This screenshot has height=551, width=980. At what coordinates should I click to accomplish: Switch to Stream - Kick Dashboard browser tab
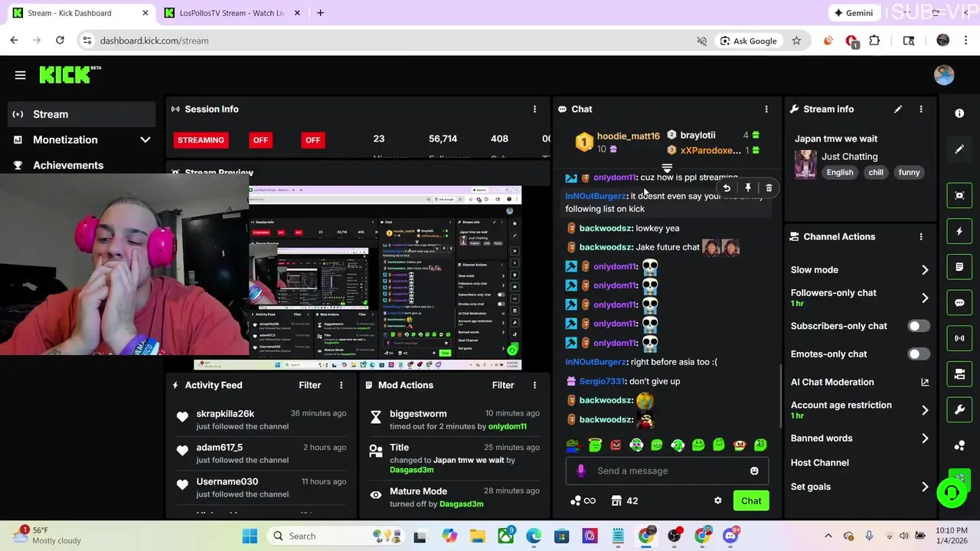(80, 13)
